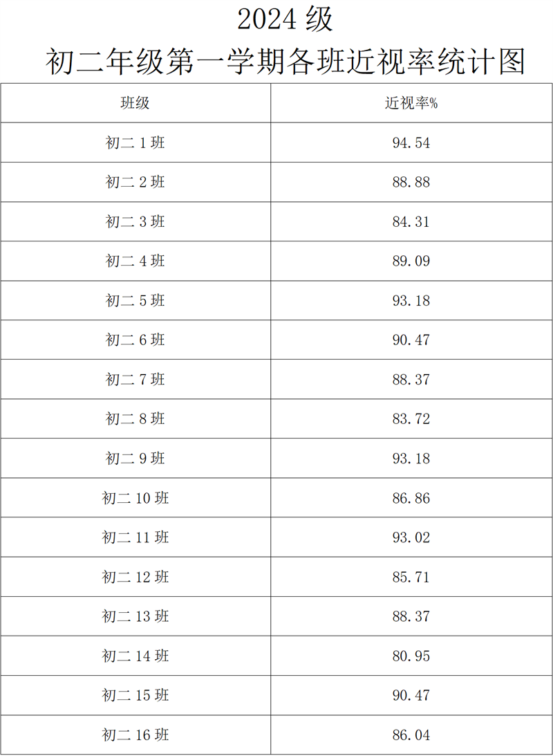Click the 86.04 value for class 16
The image size is (553, 756).
coord(411,735)
